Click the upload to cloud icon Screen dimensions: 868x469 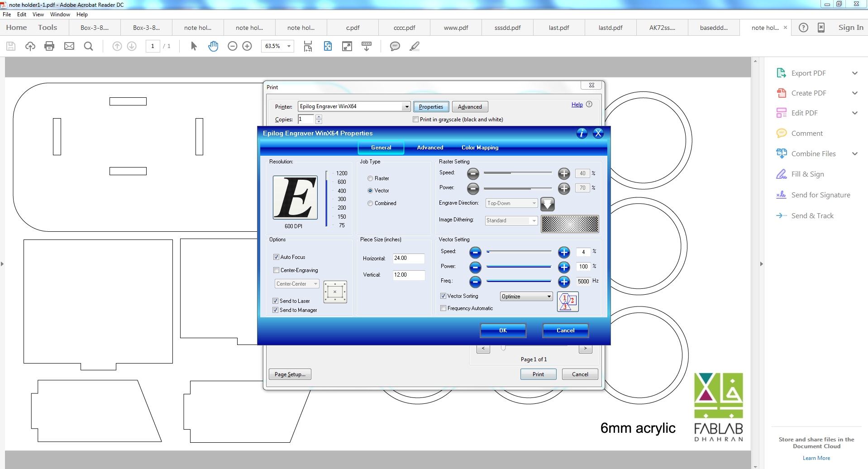tap(30, 46)
